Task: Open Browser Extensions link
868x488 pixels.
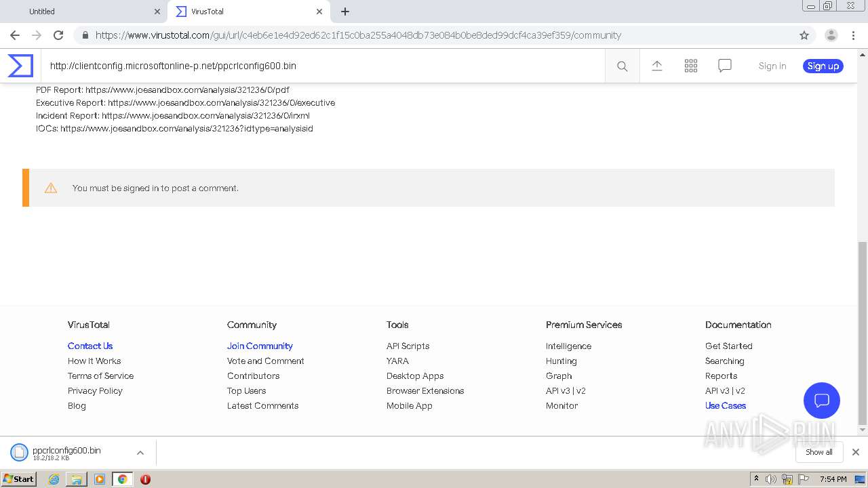Action: tap(425, 390)
